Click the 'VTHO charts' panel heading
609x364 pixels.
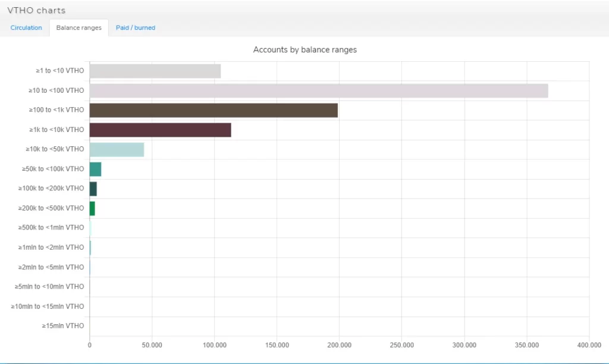click(36, 10)
